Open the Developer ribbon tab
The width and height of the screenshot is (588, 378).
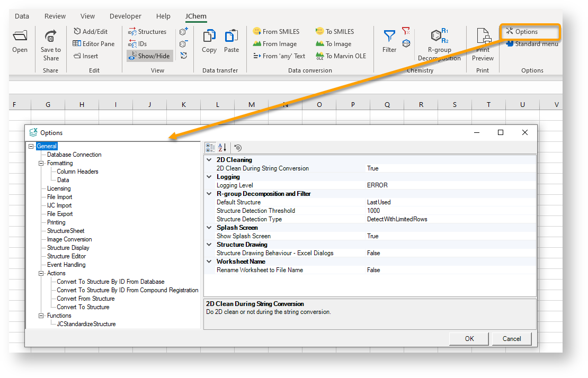click(x=126, y=16)
